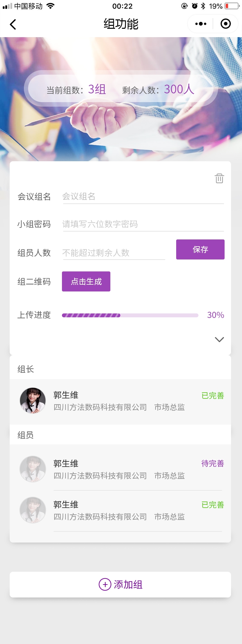Open the mini-program three-dot menu
The image size is (242, 644).
[x=201, y=24]
